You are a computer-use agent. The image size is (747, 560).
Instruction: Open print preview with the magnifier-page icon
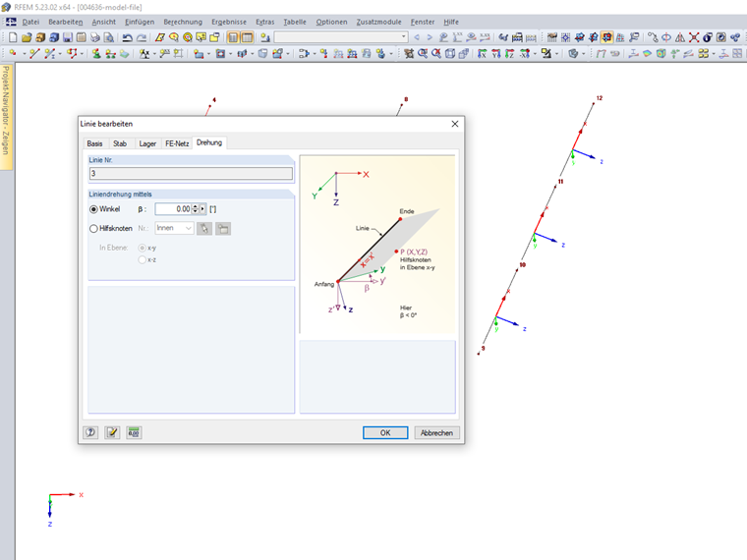tap(109, 37)
